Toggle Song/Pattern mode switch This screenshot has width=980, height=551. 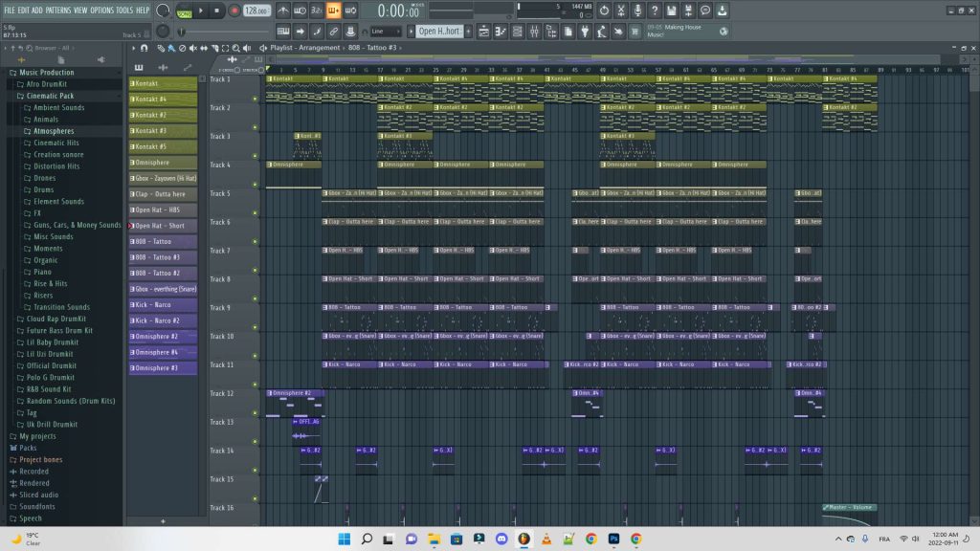tap(184, 11)
